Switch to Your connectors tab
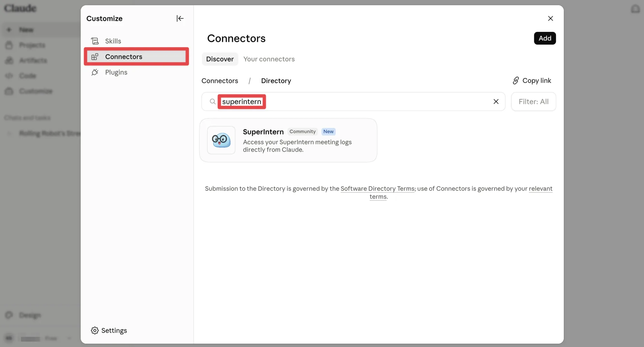644x347 pixels. (269, 59)
